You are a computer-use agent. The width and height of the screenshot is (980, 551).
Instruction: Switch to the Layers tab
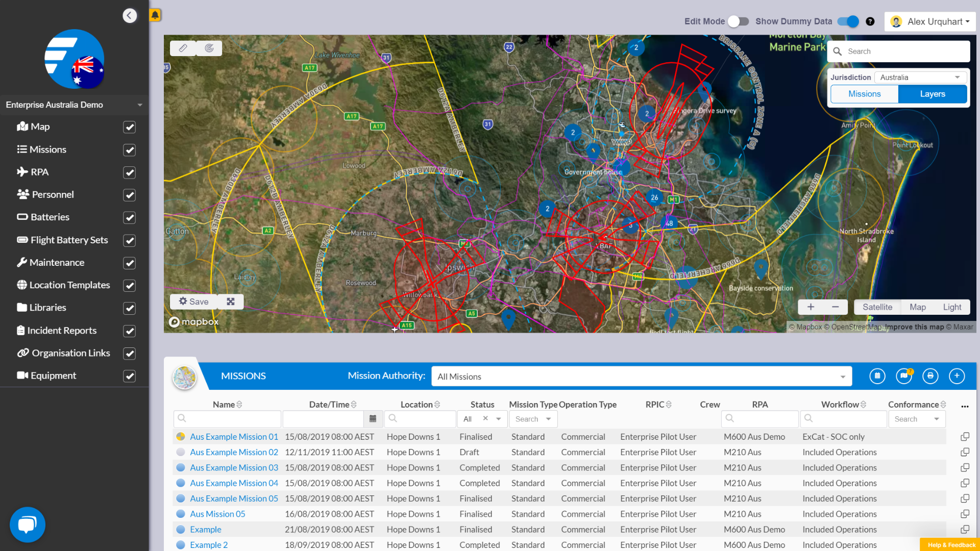(x=932, y=94)
